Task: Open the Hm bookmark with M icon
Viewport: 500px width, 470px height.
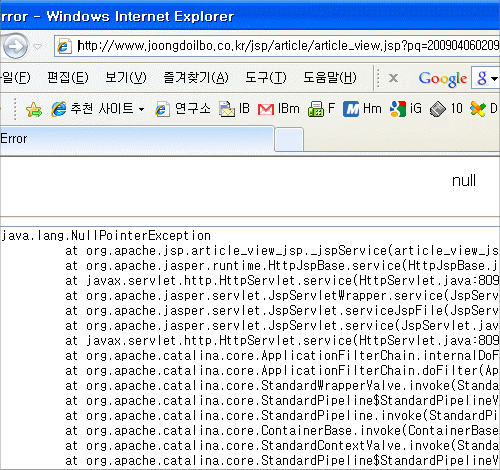Action: [x=362, y=109]
